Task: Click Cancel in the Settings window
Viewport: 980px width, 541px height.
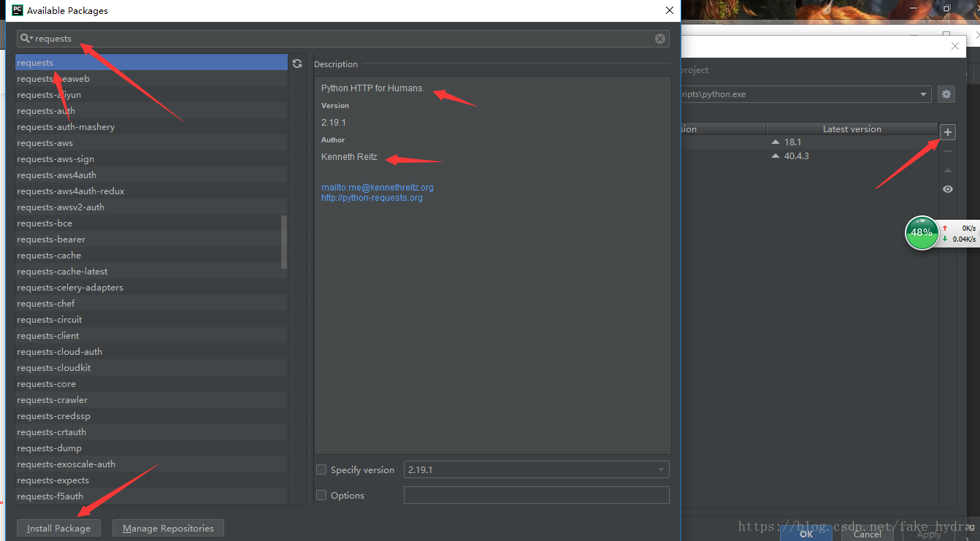Action: [x=867, y=534]
